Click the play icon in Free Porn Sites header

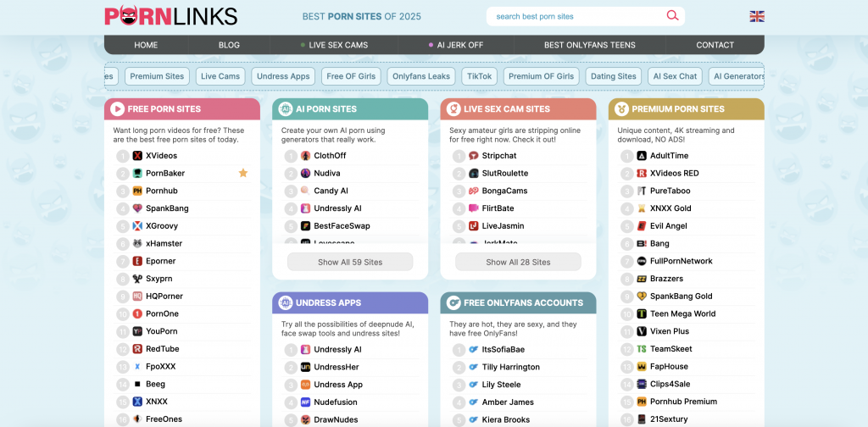[118, 108]
